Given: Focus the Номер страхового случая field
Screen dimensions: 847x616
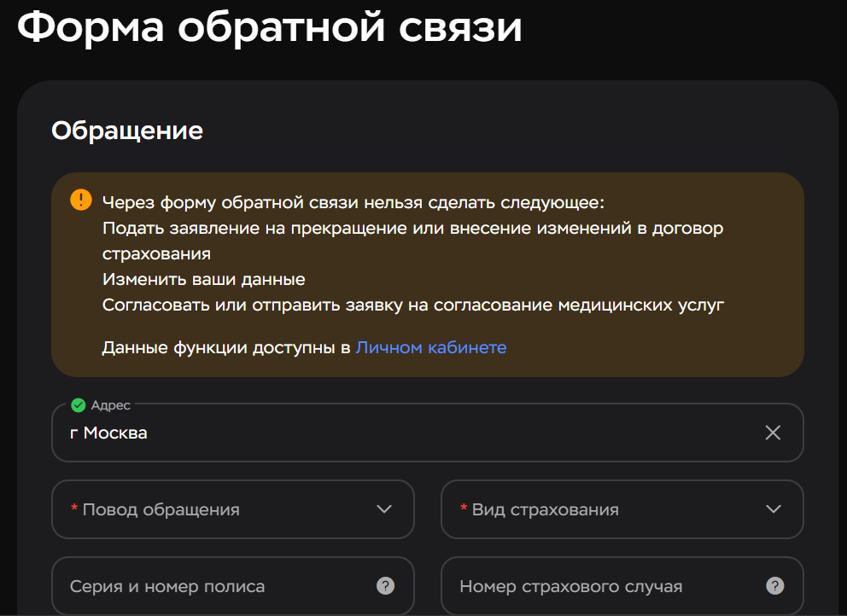Looking at the screenshot, I should [x=598, y=586].
